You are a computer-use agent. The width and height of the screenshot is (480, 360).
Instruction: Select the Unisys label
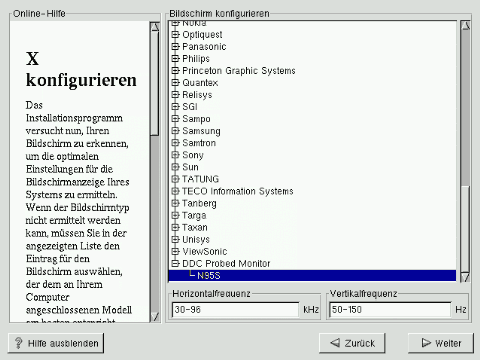196,239
